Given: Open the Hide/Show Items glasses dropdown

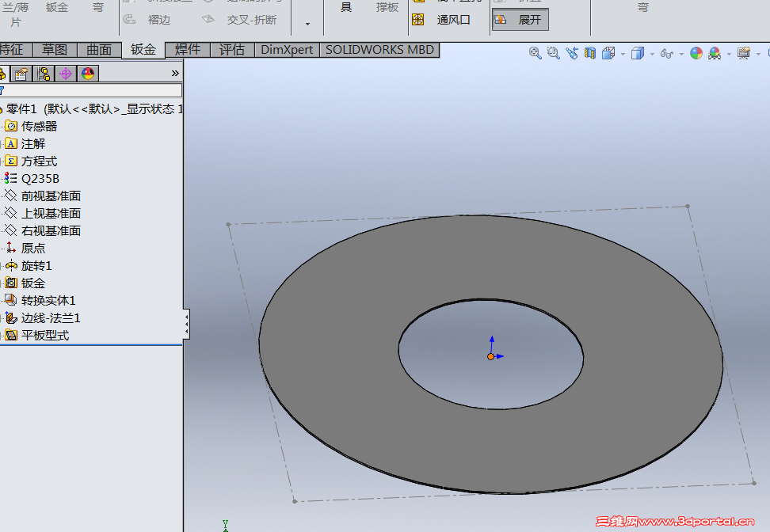Looking at the screenshot, I should 667,53.
